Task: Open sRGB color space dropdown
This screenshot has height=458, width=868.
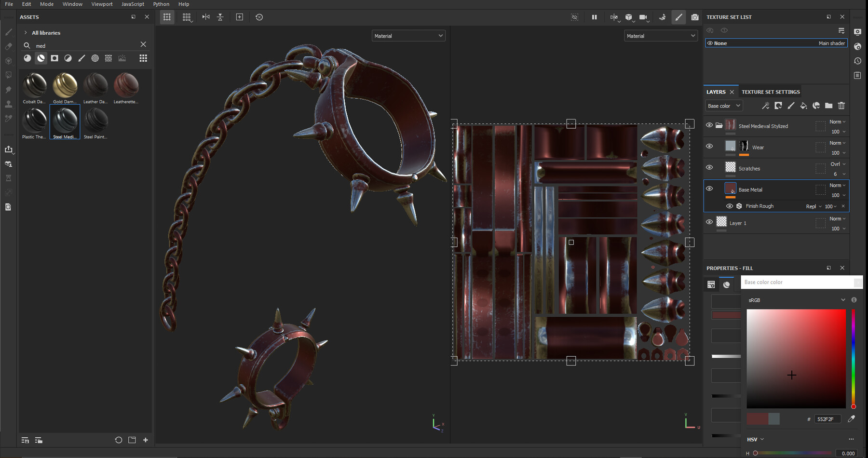Action: (796, 300)
